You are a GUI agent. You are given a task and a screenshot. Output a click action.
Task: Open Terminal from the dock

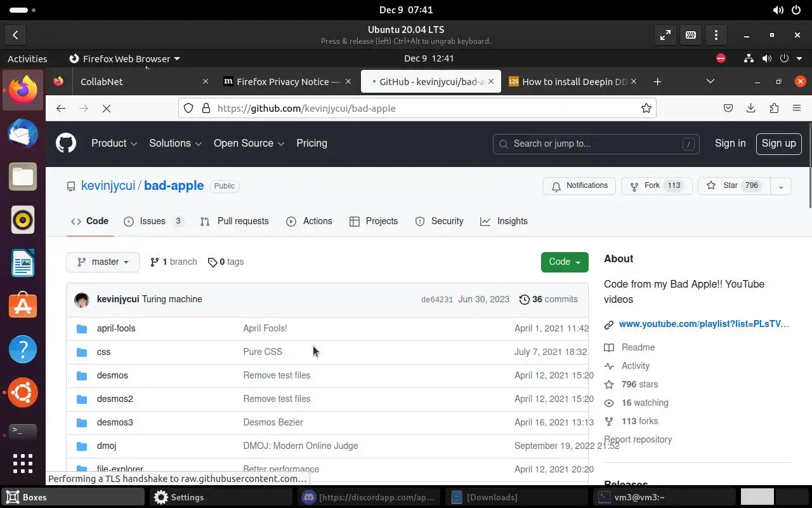click(x=23, y=431)
